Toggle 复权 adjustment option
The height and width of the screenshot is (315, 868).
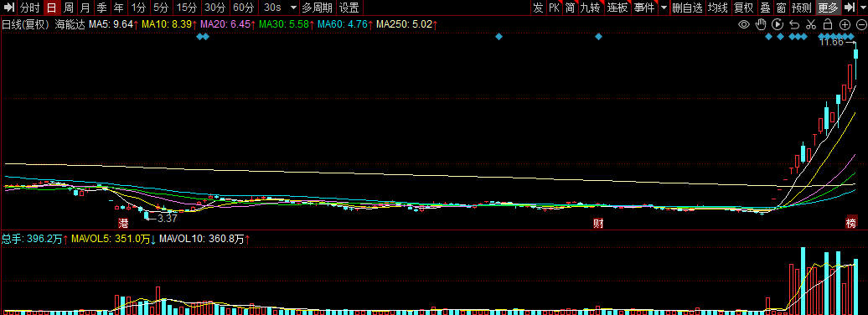click(x=743, y=8)
